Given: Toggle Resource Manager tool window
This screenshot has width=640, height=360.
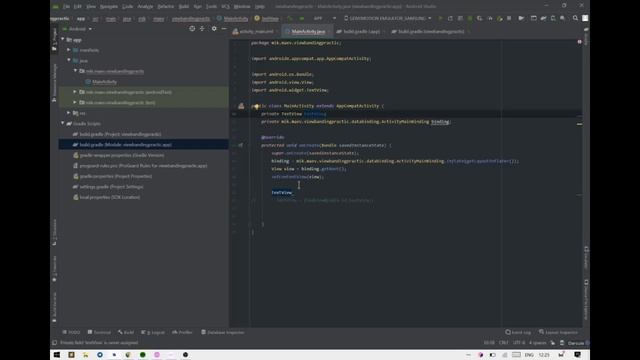Looking at the screenshot, I should [x=54, y=82].
